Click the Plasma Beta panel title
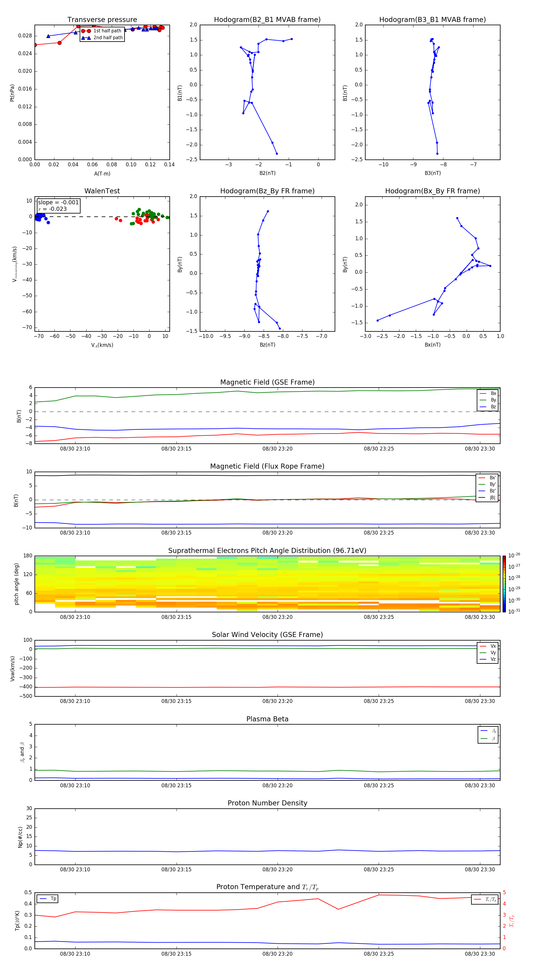Screen dimensions: 535x980 [x=267, y=719]
